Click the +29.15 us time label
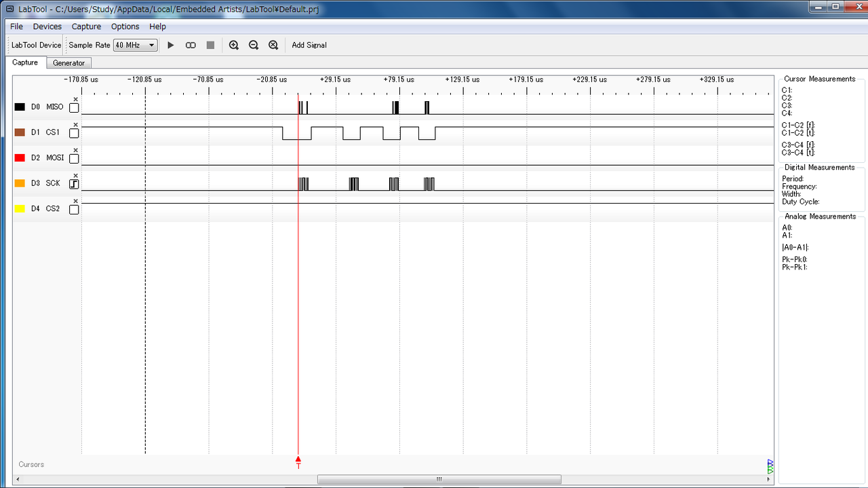 tap(336, 79)
